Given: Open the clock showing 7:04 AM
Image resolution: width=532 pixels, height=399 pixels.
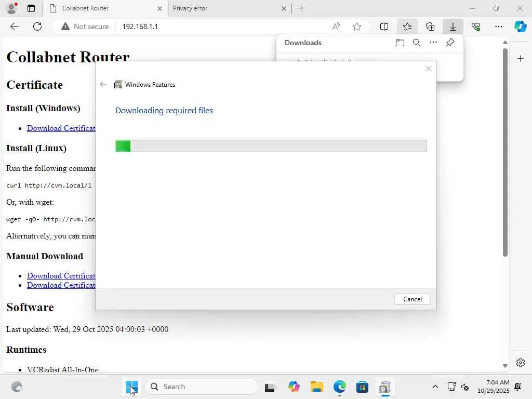Looking at the screenshot, I should pyautogui.click(x=494, y=387).
